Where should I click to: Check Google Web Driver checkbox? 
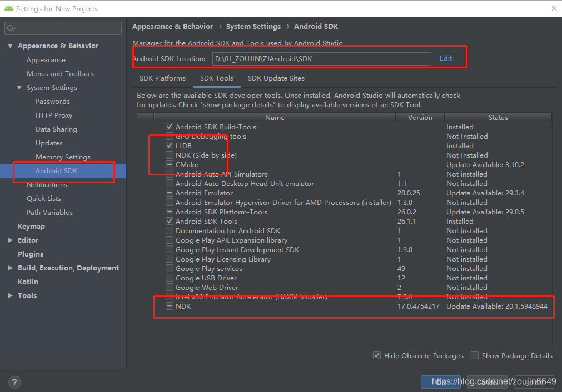click(170, 287)
